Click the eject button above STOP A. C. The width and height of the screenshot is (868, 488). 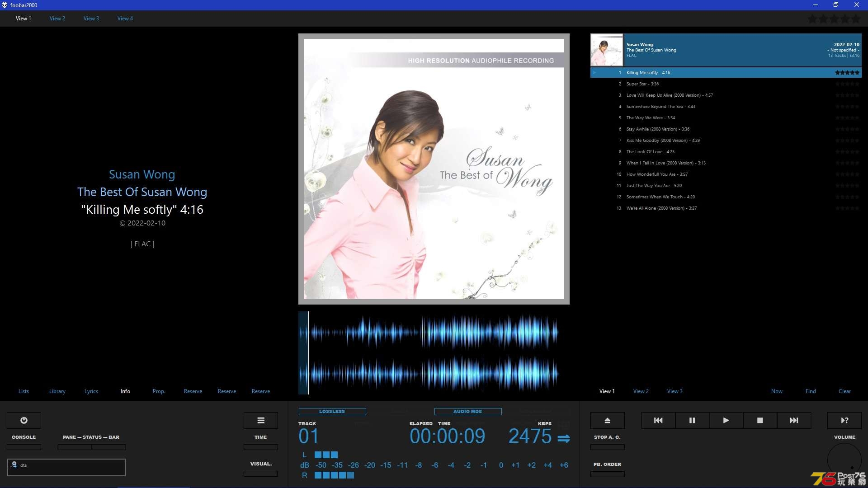point(608,420)
